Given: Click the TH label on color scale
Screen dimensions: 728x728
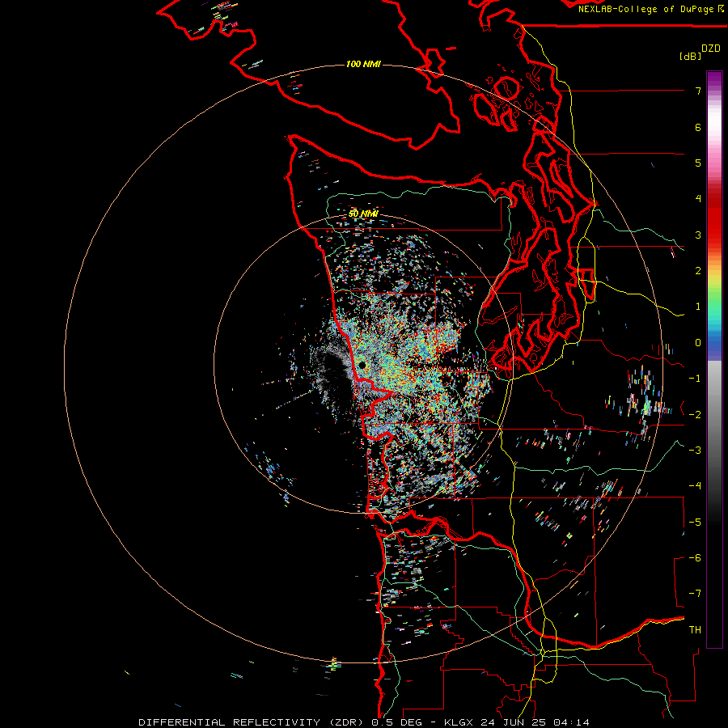Looking at the screenshot, I should point(695,630).
